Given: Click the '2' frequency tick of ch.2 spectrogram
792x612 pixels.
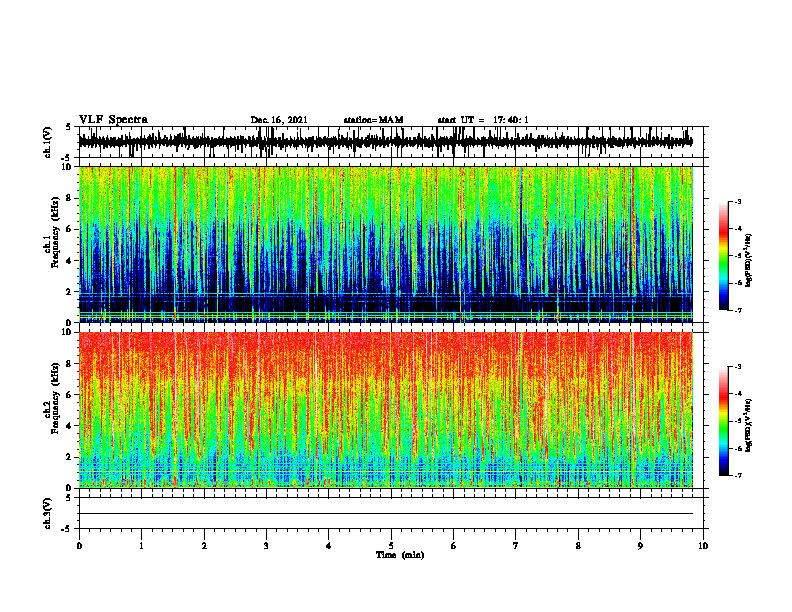Looking at the screenshot, I should tap(69, 457).
